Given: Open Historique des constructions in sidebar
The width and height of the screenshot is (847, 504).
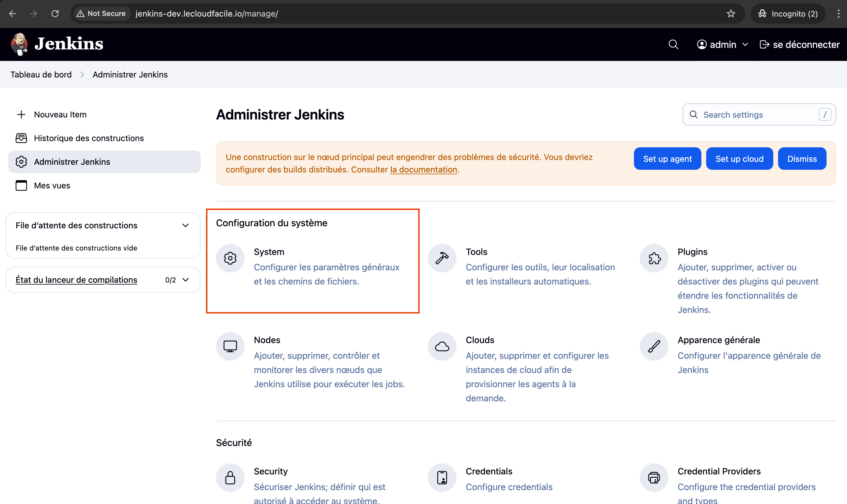Looking at the screenshot, I should coord(89,138).
